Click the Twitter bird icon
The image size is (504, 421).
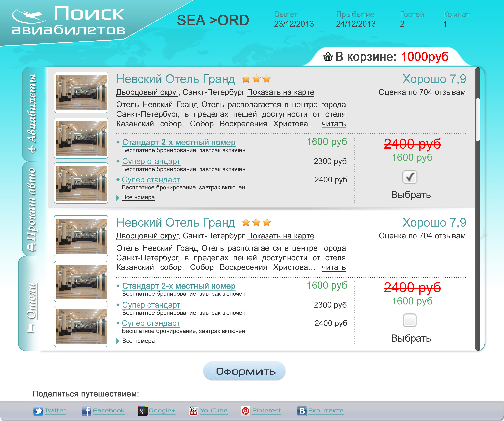38,411
